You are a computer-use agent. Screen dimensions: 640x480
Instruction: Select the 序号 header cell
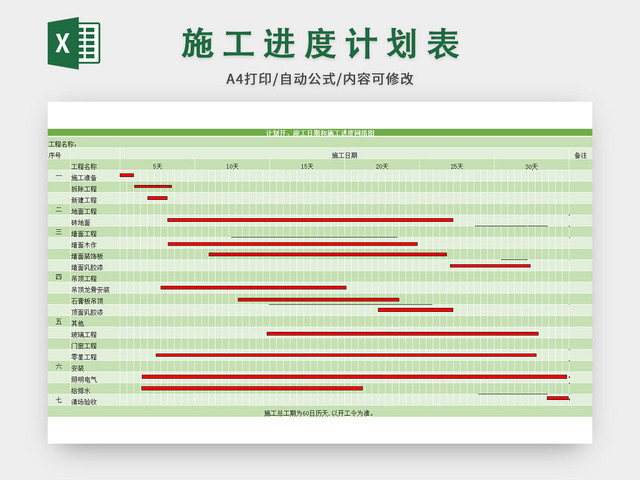[55, 155]
